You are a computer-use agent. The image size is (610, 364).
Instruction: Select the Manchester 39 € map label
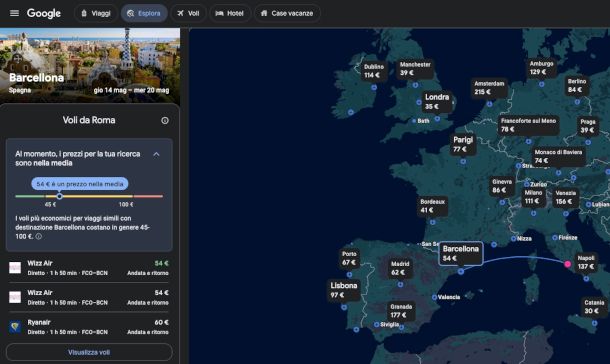tap(415, 69)
